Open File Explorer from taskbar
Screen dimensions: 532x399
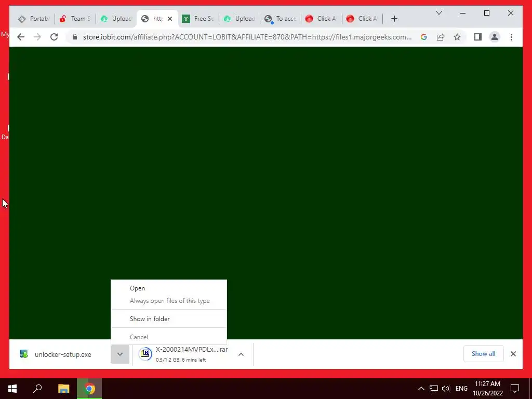point(63,389)
